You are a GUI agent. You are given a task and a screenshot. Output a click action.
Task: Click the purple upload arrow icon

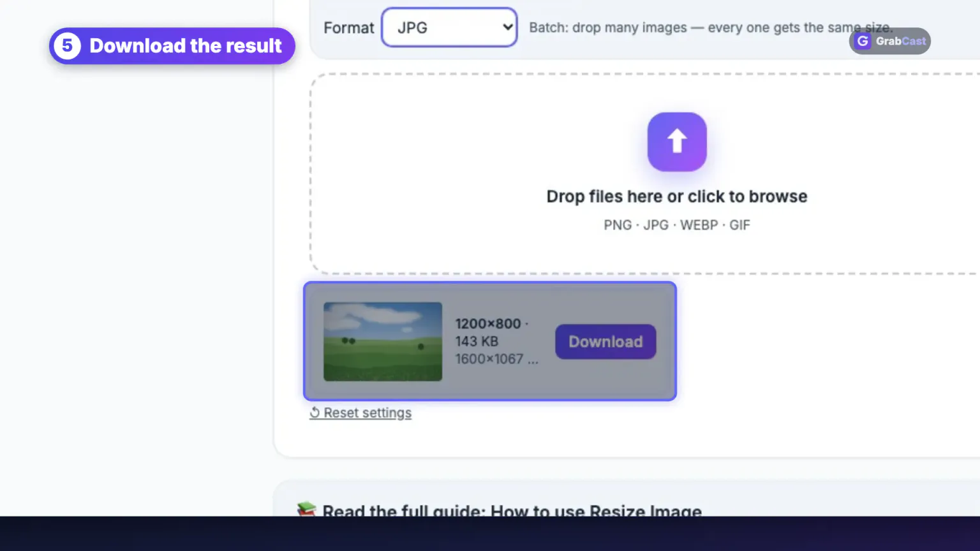[677, 142]
